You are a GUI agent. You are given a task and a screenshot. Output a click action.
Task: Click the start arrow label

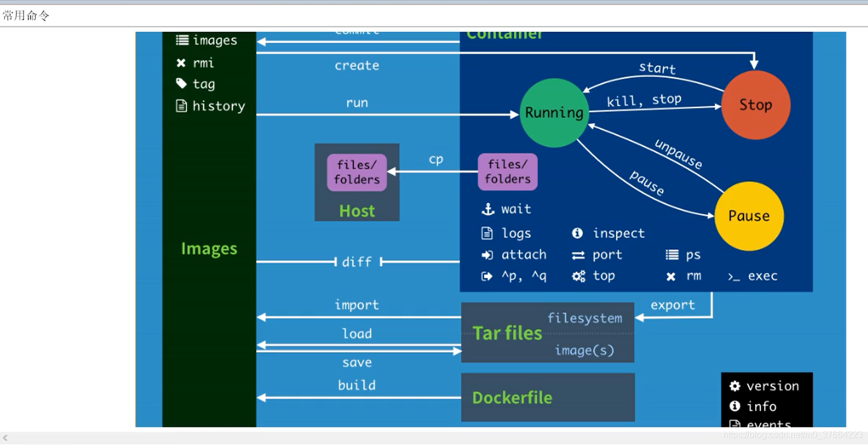point(657,69)
